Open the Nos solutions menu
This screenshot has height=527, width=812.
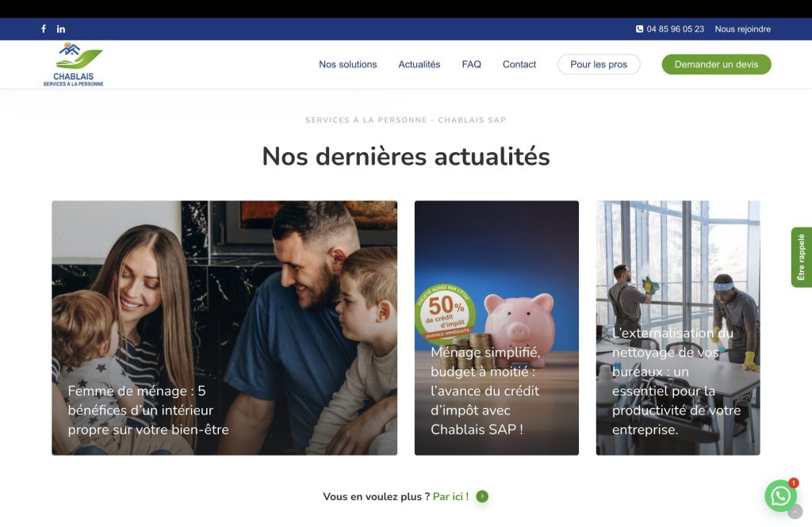point(348,64)
